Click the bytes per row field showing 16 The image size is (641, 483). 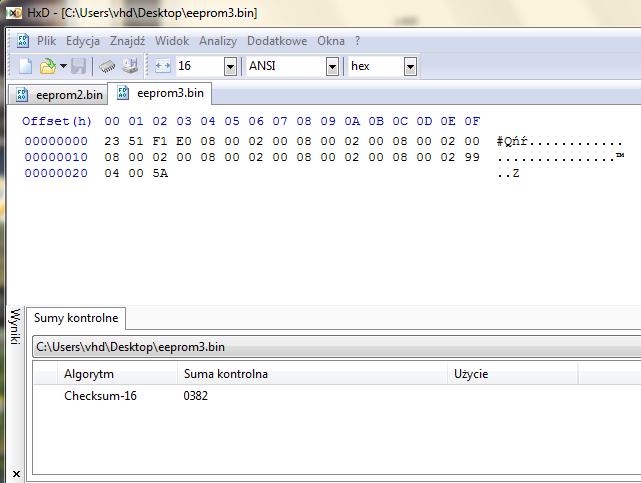click(x=200, y=66)
